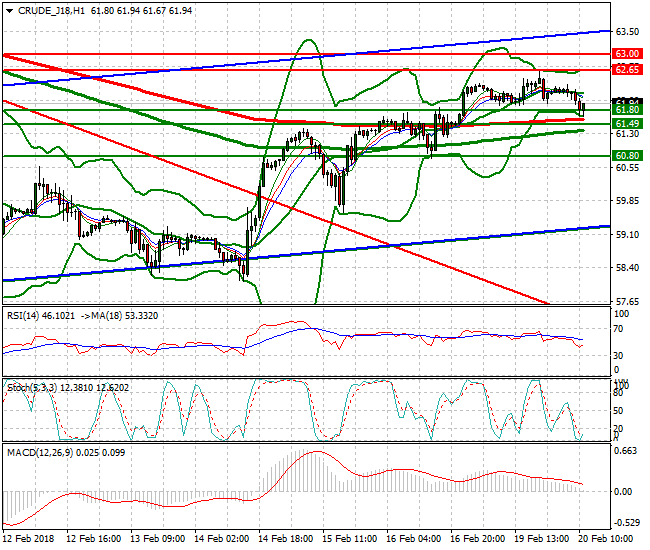650x550 pixels.
Task: Click the 57.65 price axis value
Action: click(x=627, y=301)
